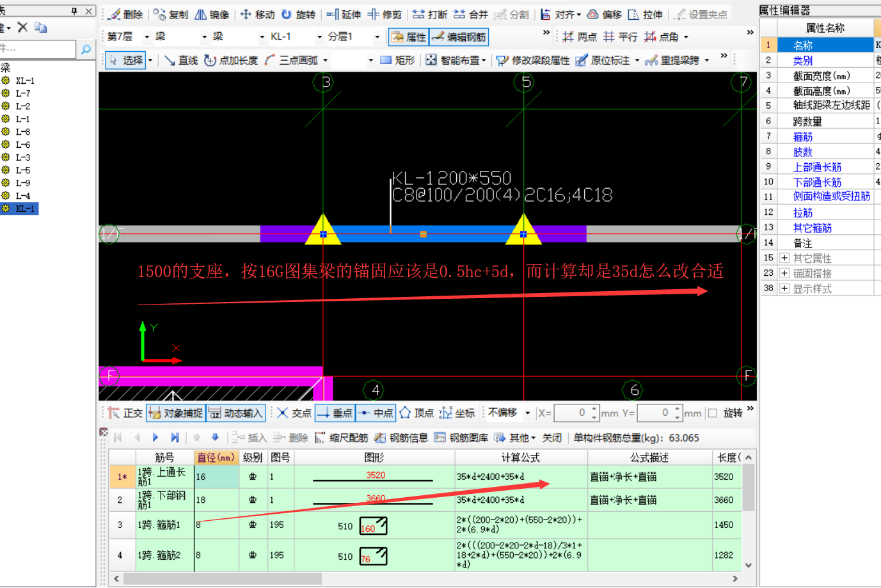Click the rebar table vertical scrollbar down arrow

pos(748,566)
